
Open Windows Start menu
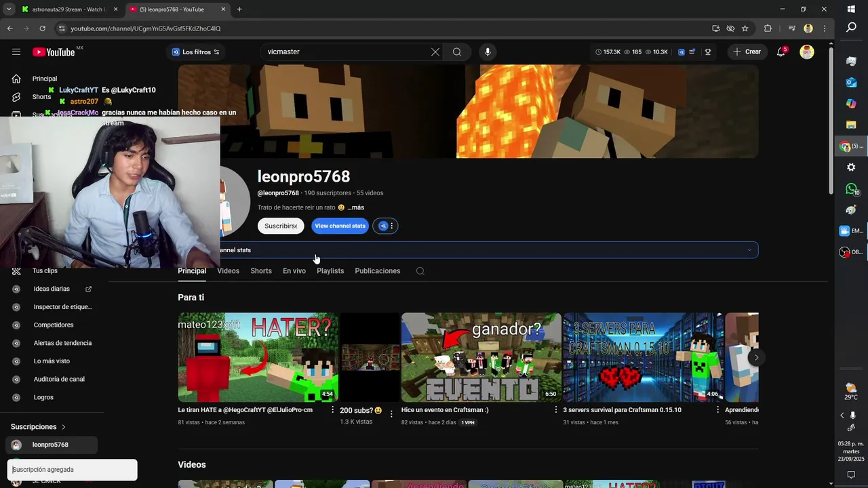pos(851,9)
